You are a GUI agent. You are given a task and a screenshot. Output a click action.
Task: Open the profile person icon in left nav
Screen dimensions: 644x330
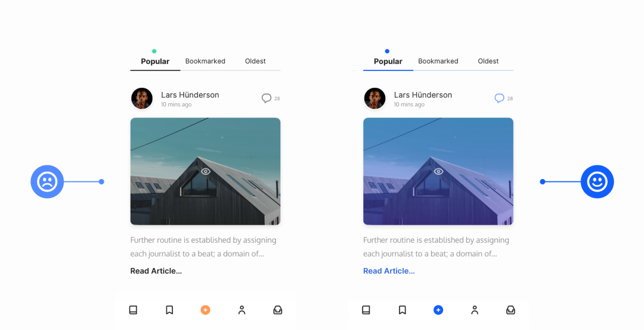[242, 310]
